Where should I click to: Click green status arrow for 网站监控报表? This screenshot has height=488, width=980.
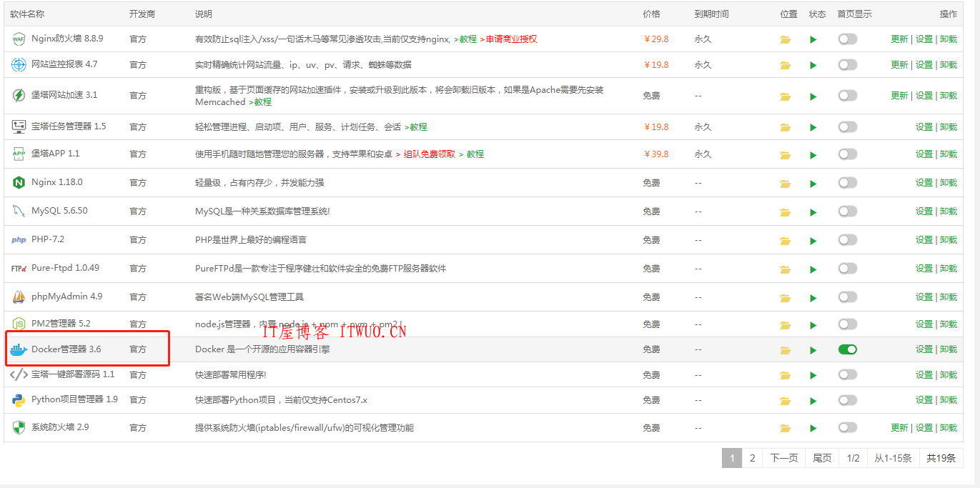813,65
